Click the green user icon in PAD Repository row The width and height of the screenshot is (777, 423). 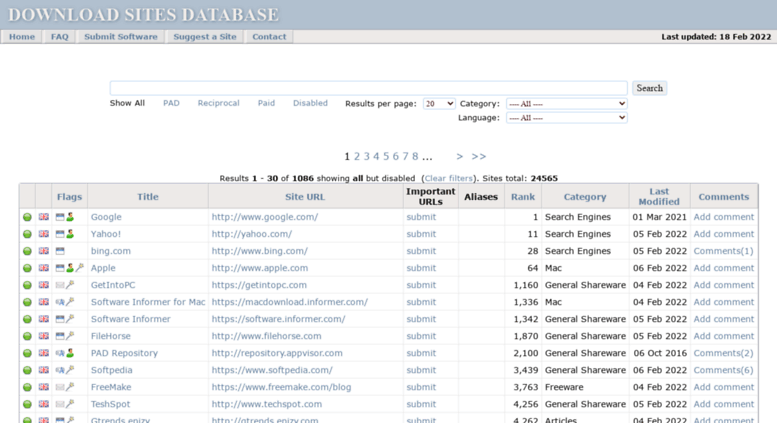(x=70, y=353)
